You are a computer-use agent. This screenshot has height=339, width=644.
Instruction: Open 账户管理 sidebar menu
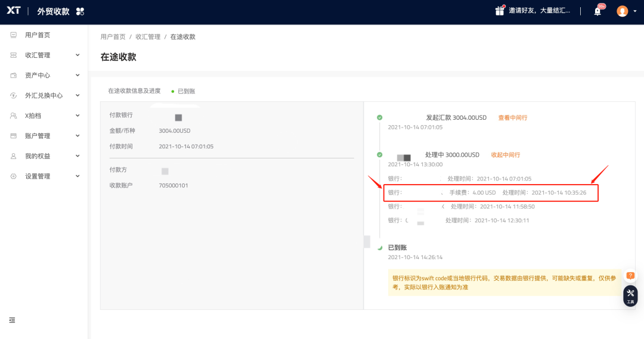click(38, 136)
